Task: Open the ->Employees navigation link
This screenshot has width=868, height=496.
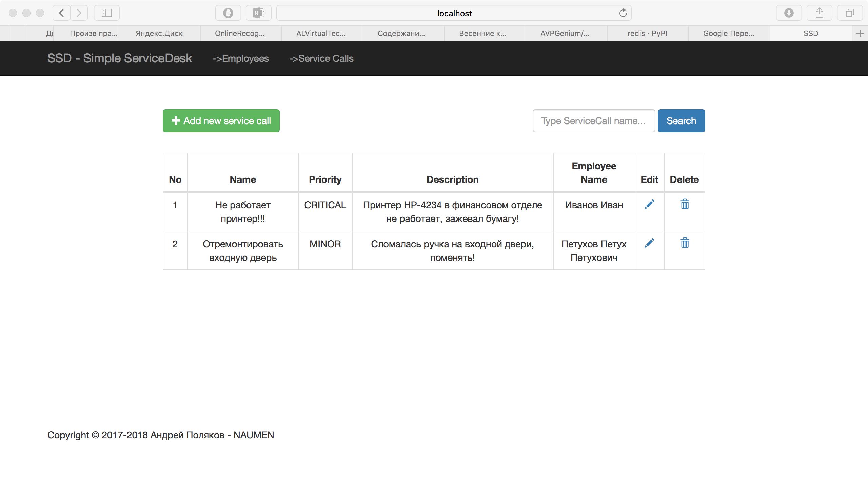Action: [x=240, y=59]
